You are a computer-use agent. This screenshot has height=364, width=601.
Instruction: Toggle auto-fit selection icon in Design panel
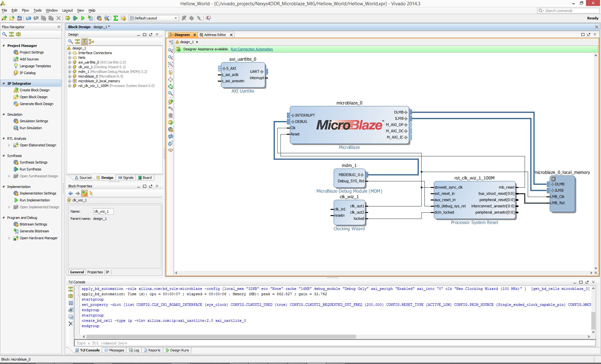click(x=85, y=41)
